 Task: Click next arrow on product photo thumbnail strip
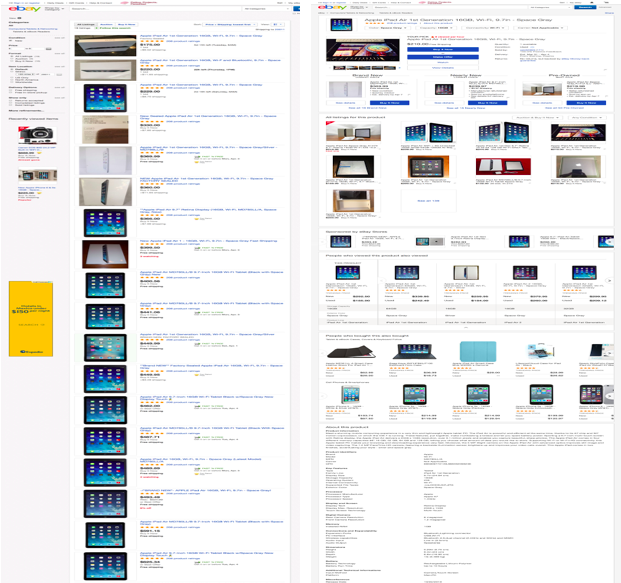click(399, 68)
